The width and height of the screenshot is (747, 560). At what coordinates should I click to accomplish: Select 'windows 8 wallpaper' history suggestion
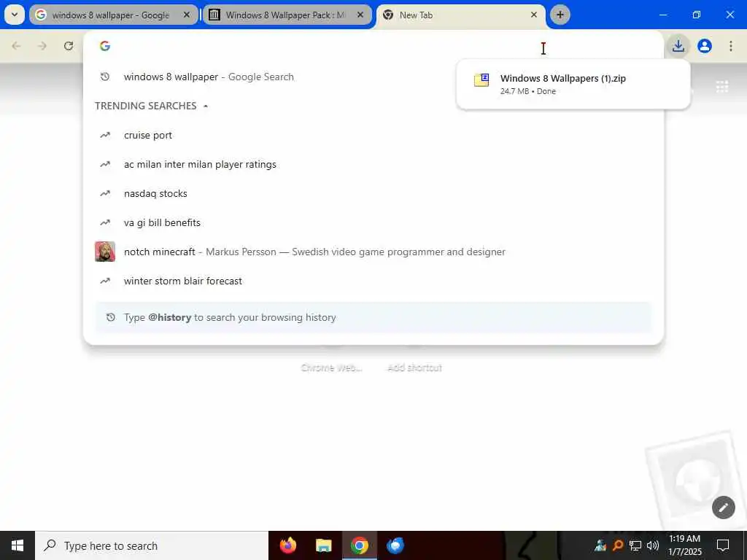[x=373, y=77]
